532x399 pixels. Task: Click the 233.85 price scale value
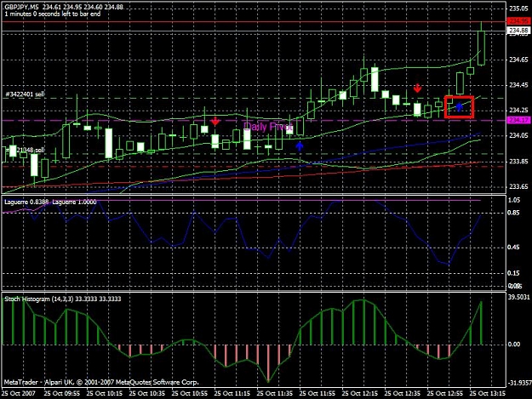tap(518, 162)
